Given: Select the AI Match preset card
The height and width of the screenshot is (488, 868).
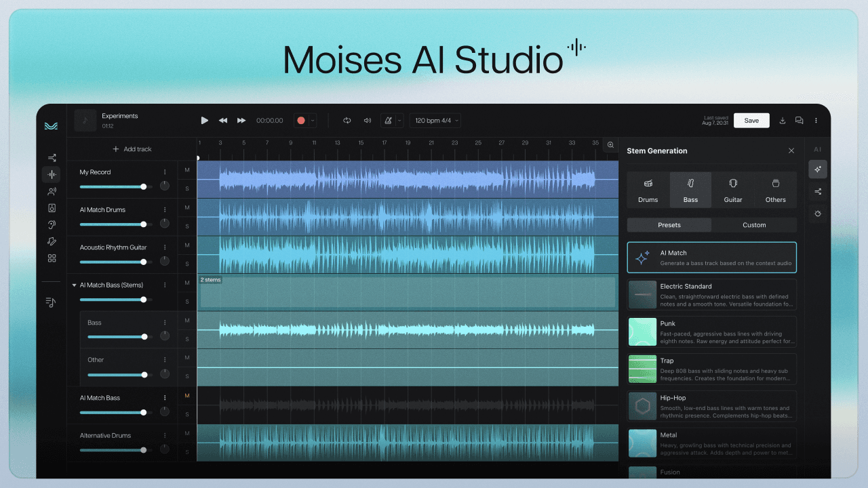Looking at the screenshot, I should click(x=712, y=258).
